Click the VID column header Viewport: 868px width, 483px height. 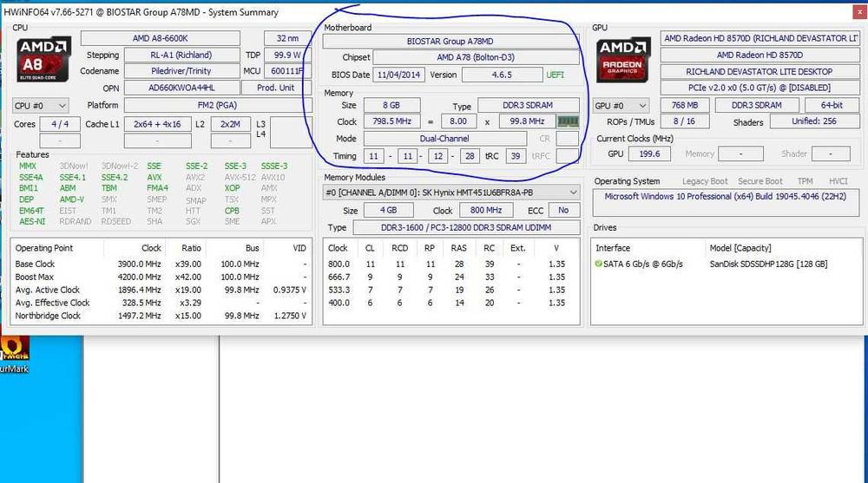tap(299, 248)
